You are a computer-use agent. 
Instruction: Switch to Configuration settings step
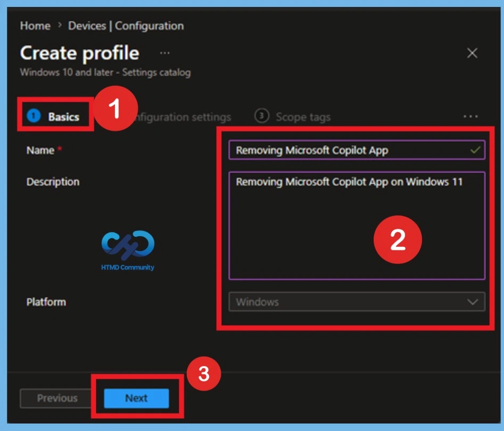point(183,117)
